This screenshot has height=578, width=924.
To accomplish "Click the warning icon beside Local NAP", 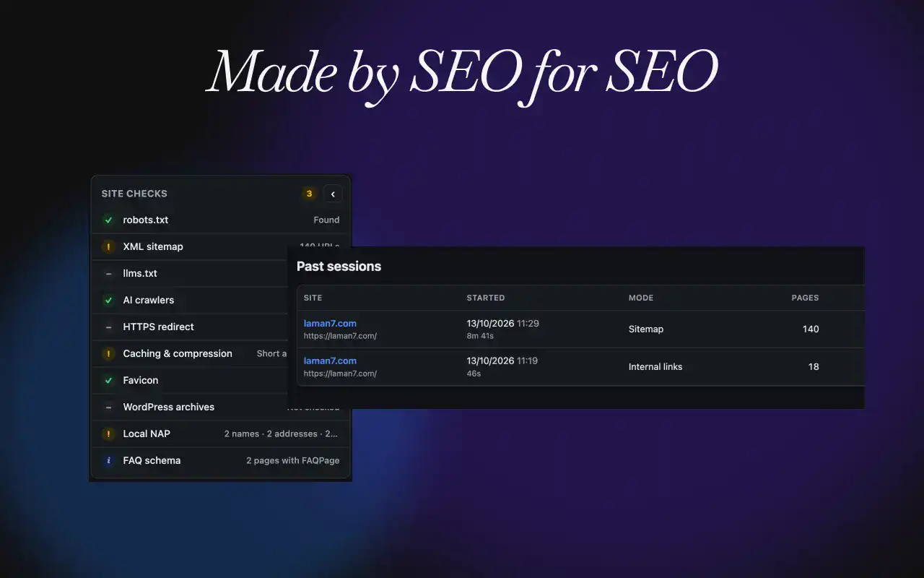I will pyautogui.click(x=109, y=433).
